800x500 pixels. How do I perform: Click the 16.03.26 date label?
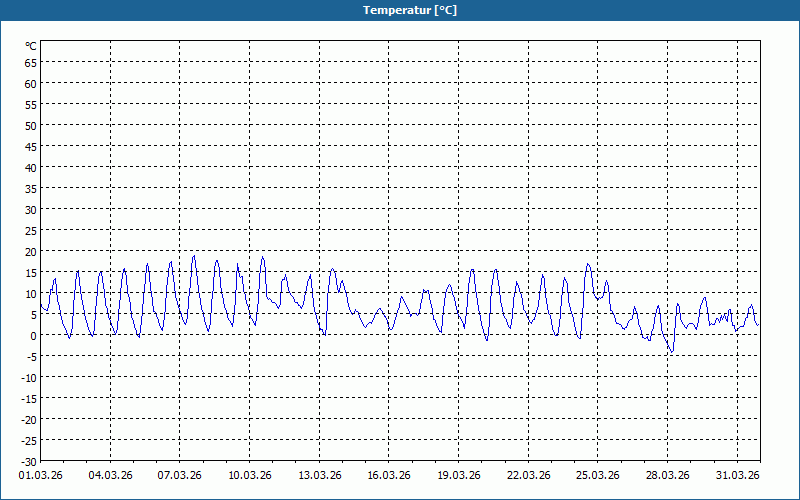389,475
